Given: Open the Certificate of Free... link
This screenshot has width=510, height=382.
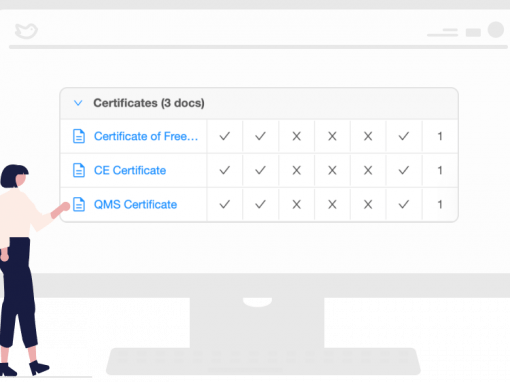Looking at the screenshot, I should pyautogui.click(x=146, y=136).
